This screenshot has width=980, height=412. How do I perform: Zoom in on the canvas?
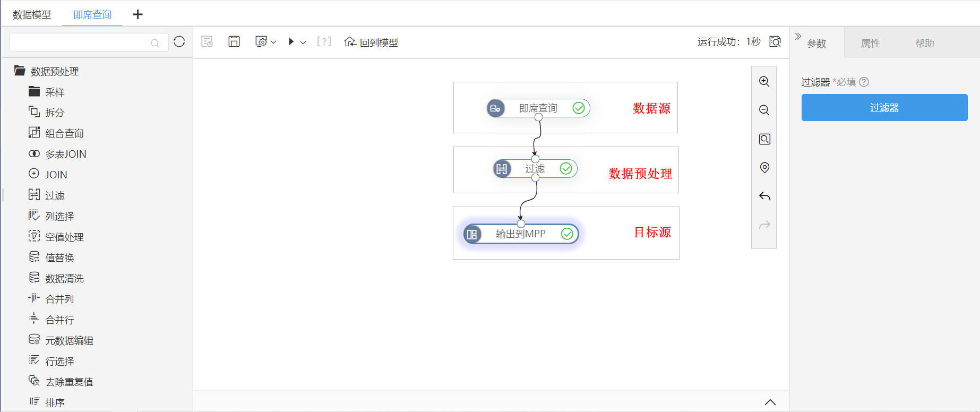(764, 81)
